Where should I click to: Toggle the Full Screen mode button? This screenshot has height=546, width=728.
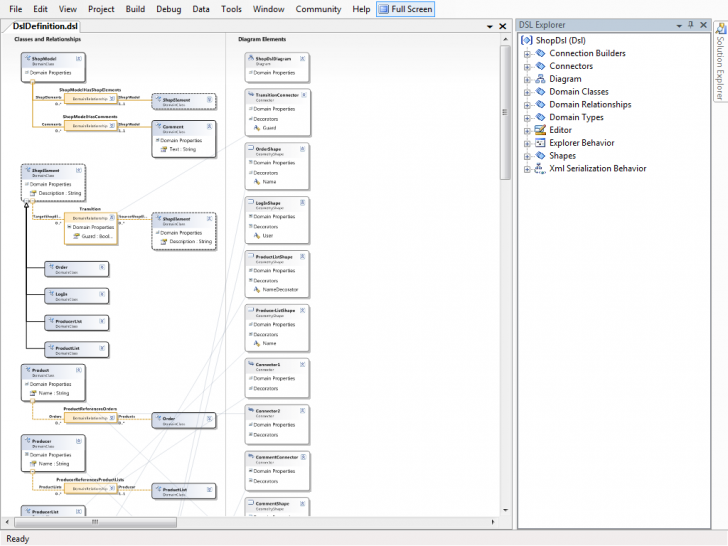click(x=405, y=9)
